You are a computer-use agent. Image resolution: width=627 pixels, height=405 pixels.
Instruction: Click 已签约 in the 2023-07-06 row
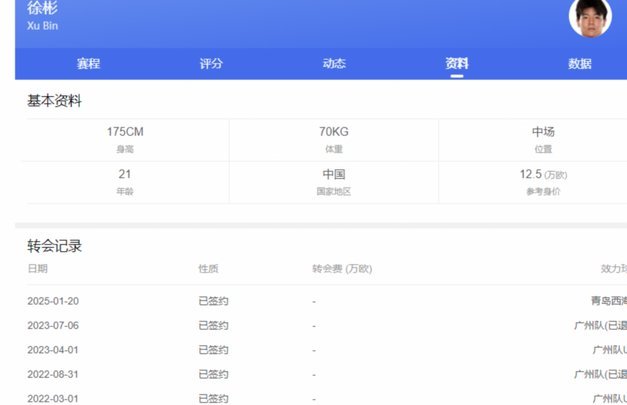tap(214, 325)
